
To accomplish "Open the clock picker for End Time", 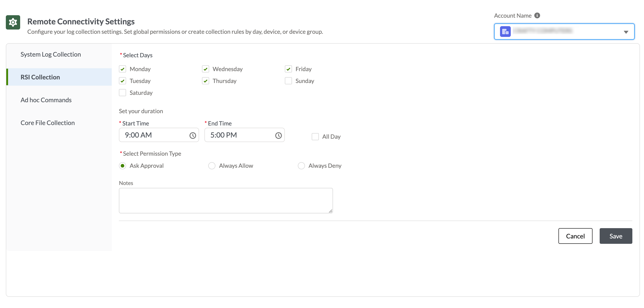I will [278, 135].
